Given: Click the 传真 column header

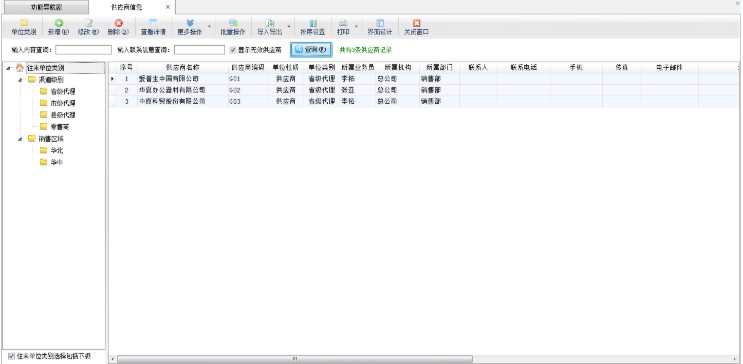Looking at the screenshot, I should 622,68.
